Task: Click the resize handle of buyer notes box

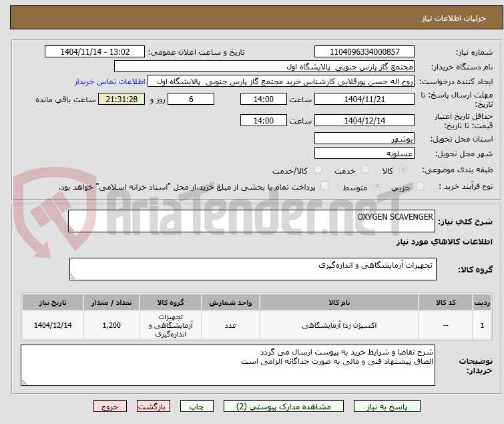Action: 24,382
